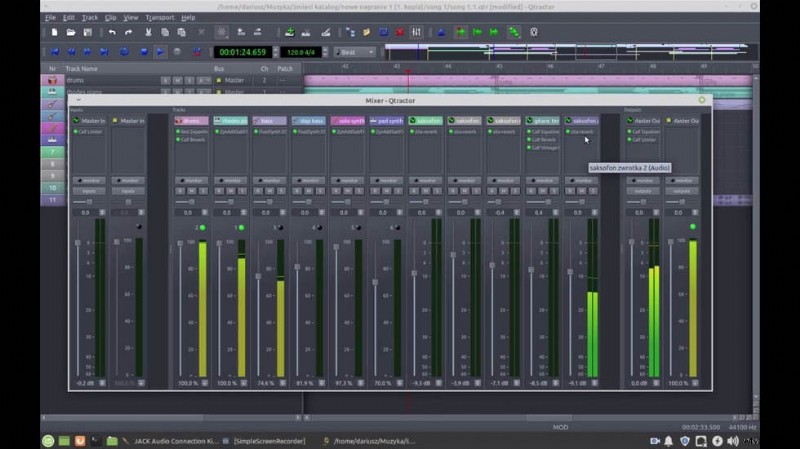
Task: Select the drums strip header in mixer
Action: (x=191, y=121)
